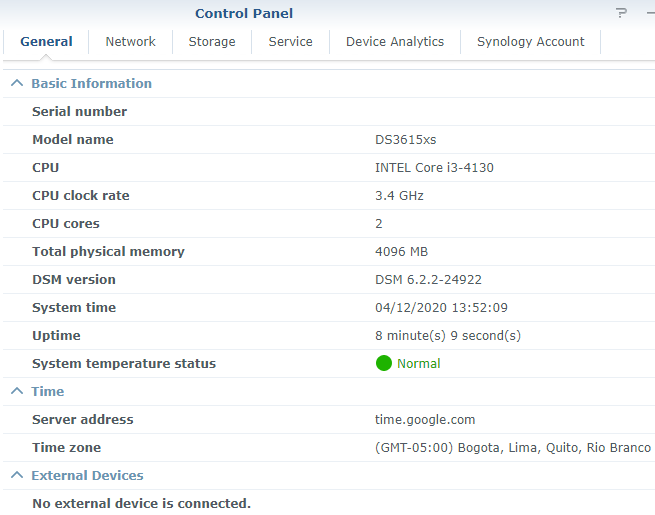This screenshot has width=655, height=515.
Task: Select model name value DS3615xs
Action: 405,140
